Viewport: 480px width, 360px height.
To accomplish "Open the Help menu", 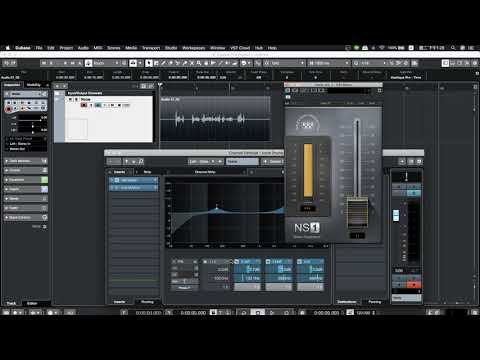I will coord(272,48).
